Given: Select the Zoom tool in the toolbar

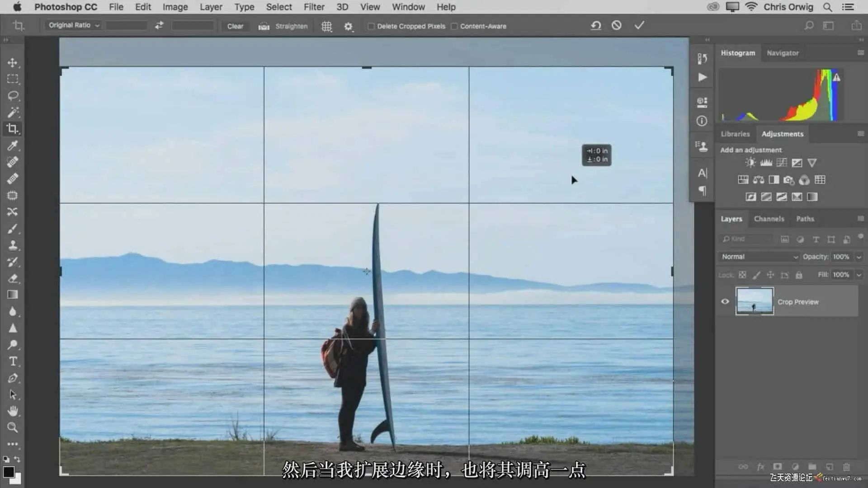Looking at the screenshot, I should coord(13,427).
